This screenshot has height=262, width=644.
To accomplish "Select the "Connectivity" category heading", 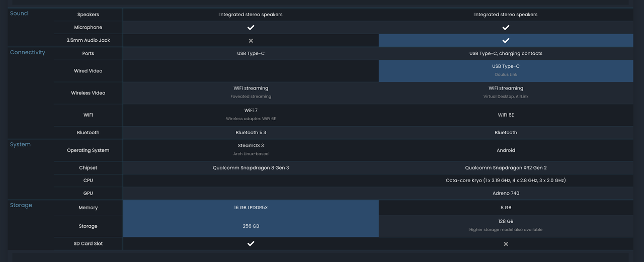I will (x=28, y=52).
